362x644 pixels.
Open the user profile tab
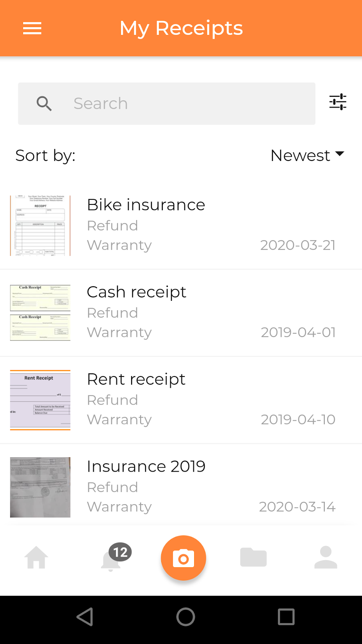(326, 557)
